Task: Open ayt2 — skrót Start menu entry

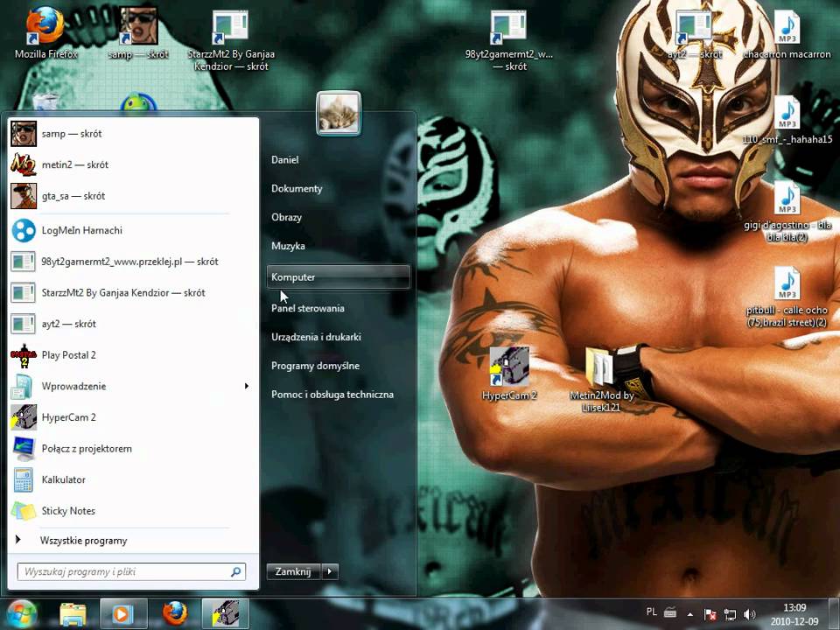Action: coord(133,324)
